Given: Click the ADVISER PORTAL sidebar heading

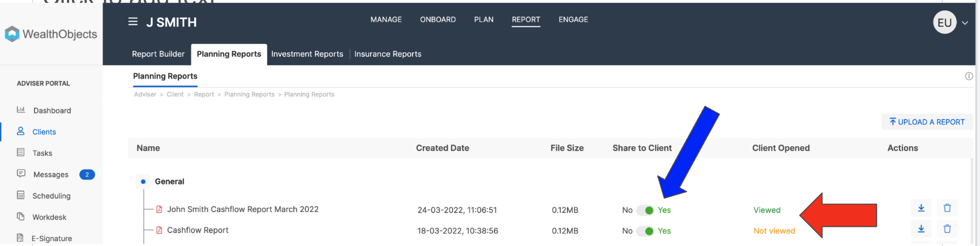Looking at the screenshot, I should [x=43, y=83].
